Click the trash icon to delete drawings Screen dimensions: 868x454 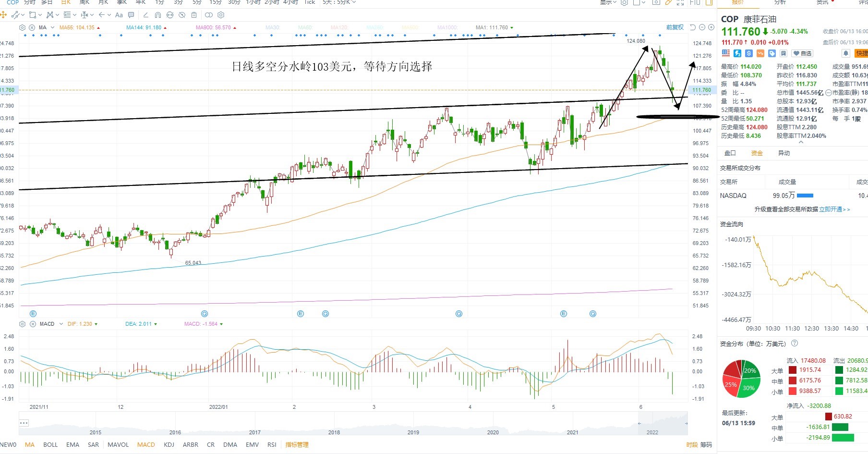click(194, 15)
